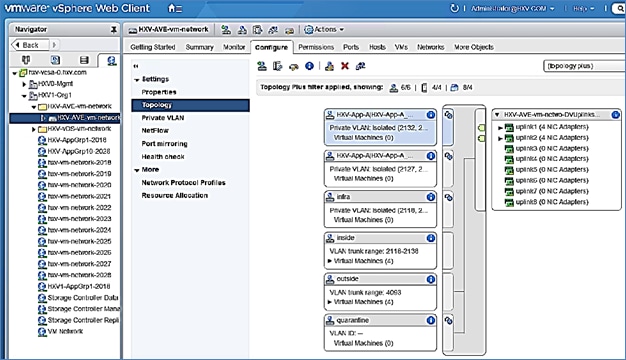Switch to the Summary tab
The image size is (626, 360).
point(199,47)
